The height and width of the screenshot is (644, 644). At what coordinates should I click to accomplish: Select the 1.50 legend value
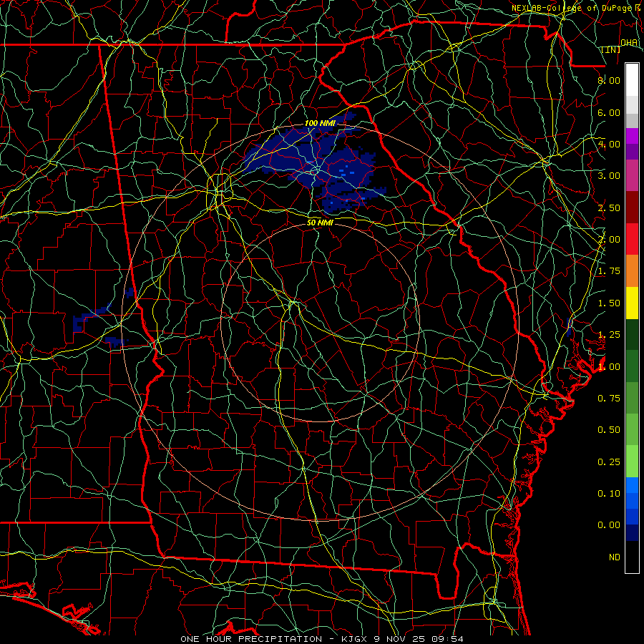pos(609,303)
